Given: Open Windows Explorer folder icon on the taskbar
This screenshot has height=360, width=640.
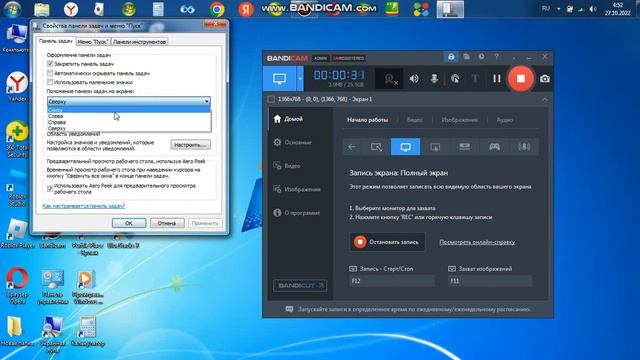Looking at the screenshot, I should click(42, 9).
